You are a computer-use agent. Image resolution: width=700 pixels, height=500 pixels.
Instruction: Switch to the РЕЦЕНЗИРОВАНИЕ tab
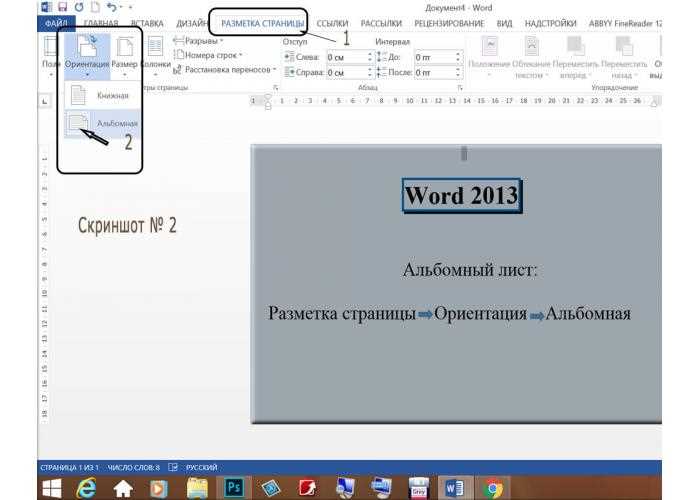pos(449,23)
